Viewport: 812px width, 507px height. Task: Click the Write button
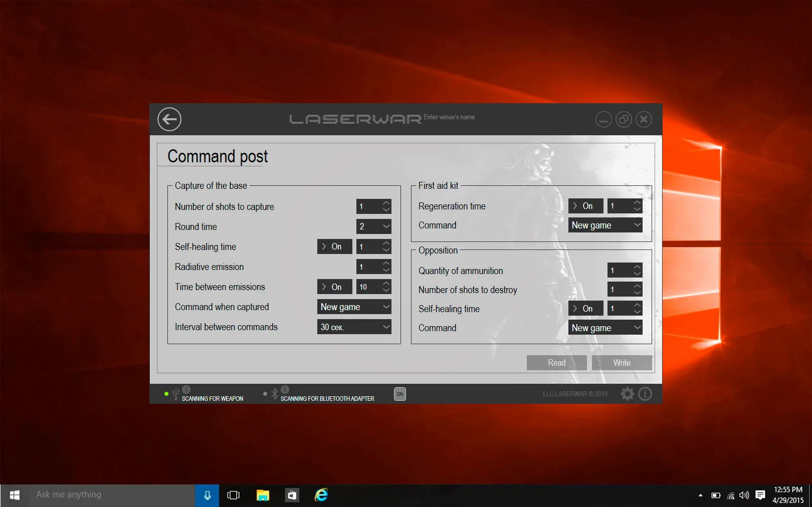click(x=622, y=363)
